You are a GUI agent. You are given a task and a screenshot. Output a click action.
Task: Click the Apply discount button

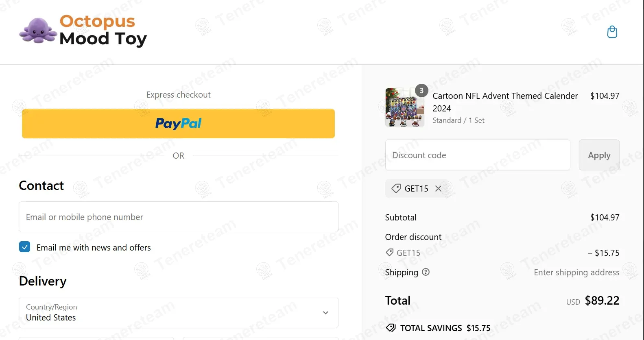tap(599, 155)
